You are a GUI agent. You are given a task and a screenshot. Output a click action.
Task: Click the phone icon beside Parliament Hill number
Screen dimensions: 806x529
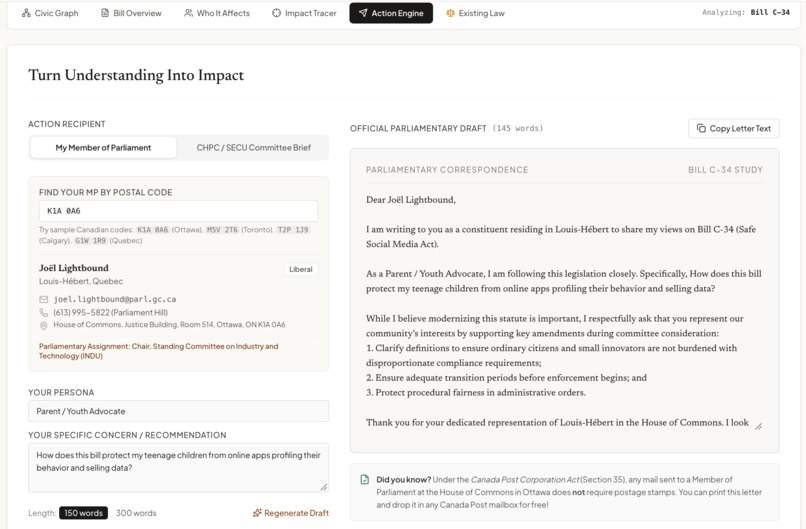click(44, 312)
